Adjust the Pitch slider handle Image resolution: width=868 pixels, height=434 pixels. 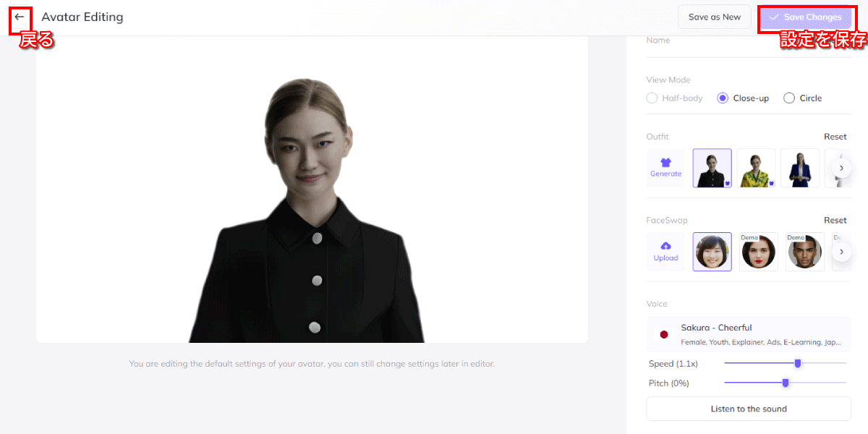[786, 383]
